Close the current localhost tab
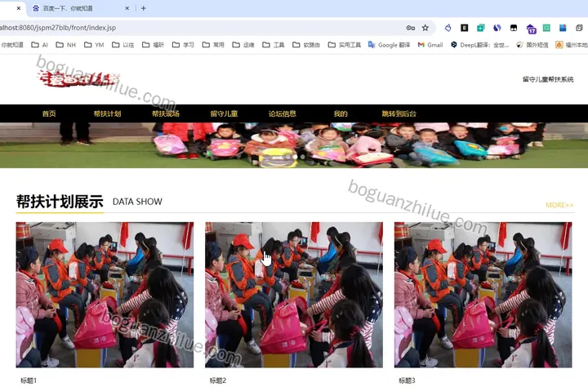This screenshot has height=392, width=588. [x=18, y=8]
